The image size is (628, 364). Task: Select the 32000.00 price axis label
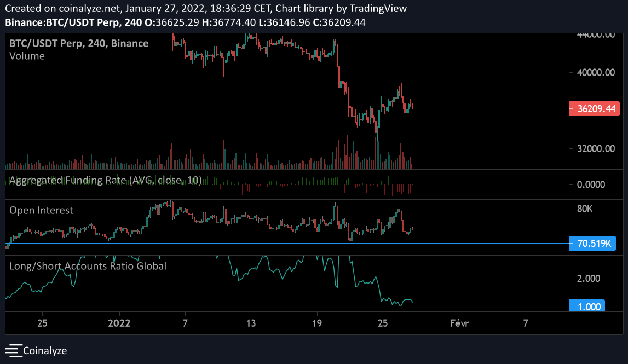tap(596, 148)
